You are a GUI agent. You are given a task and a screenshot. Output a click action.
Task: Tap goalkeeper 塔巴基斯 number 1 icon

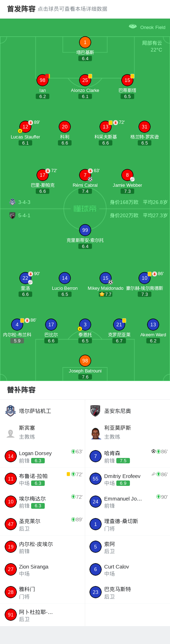(x=85, y=42)
